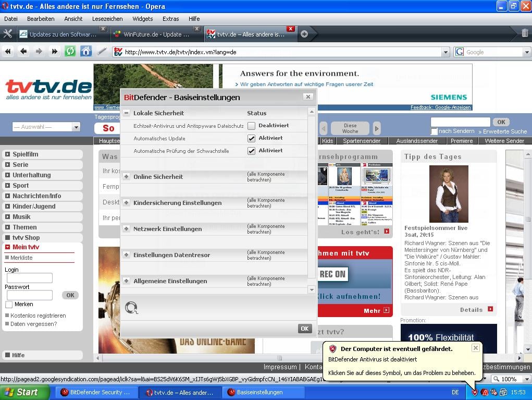Open the home page icon

click(x=86, y=52)
